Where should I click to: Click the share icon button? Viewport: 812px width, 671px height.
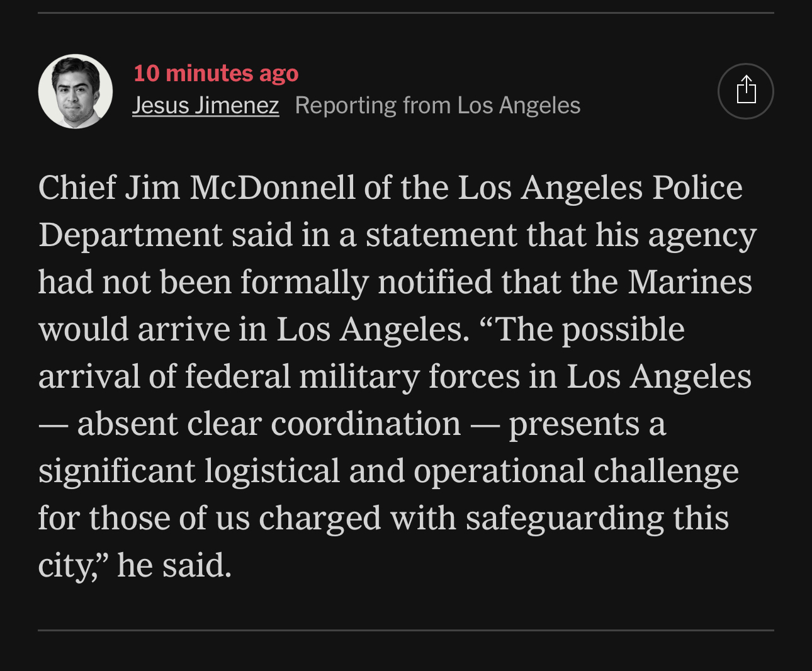click(x=745, y=91)
